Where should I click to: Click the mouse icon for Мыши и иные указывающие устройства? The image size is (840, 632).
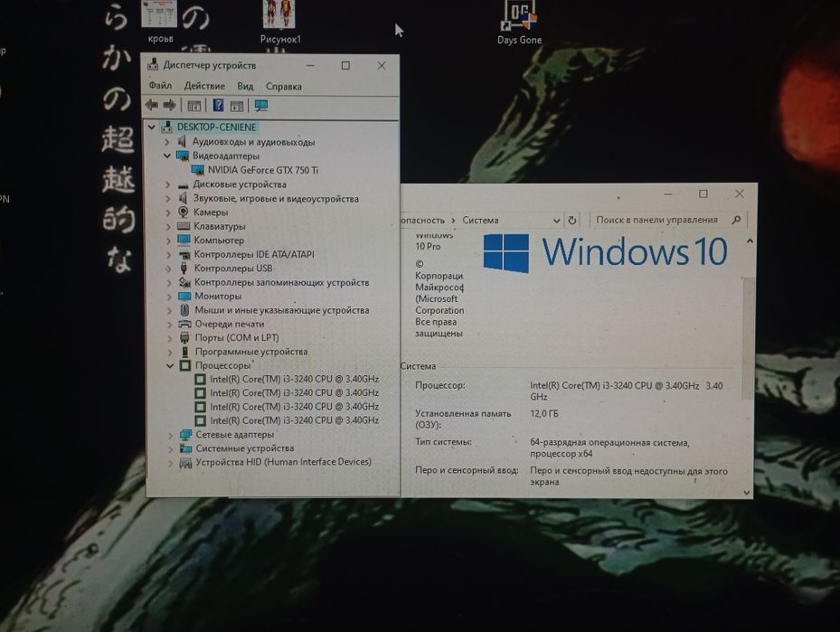(184, 309)
